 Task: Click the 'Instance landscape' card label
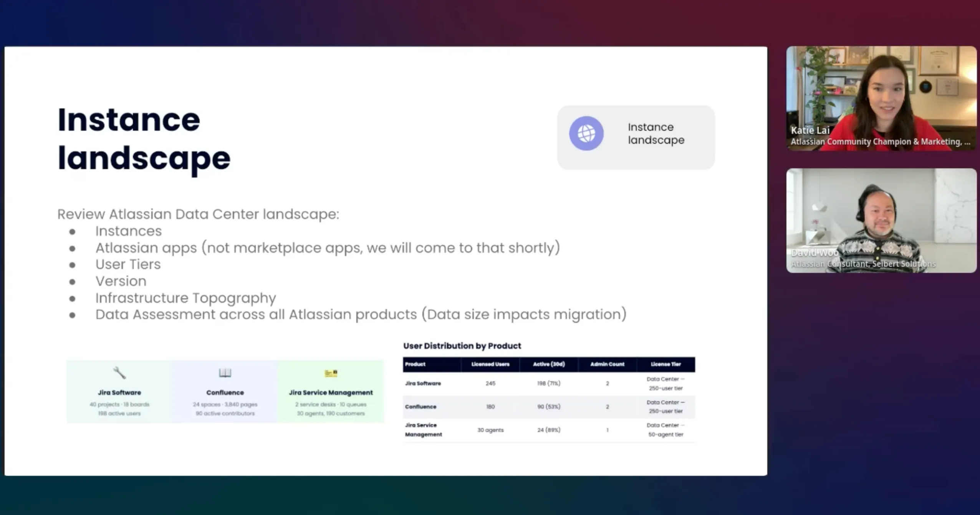656,133
